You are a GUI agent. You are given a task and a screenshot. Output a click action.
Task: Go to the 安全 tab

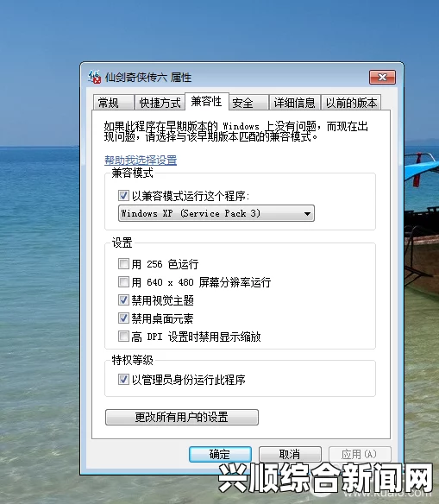pos(248,103)
